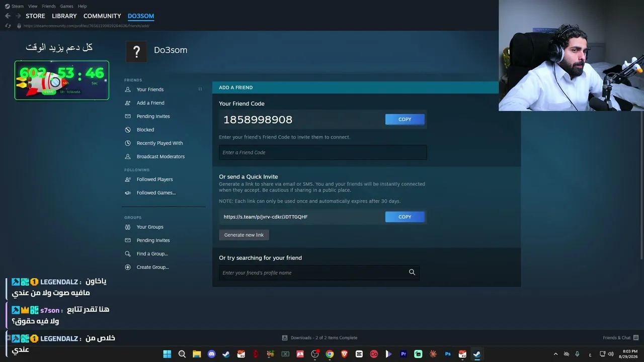The image size is (644, 362).
Task: Open the Windows Start menu
Action: tap(167, 354)
